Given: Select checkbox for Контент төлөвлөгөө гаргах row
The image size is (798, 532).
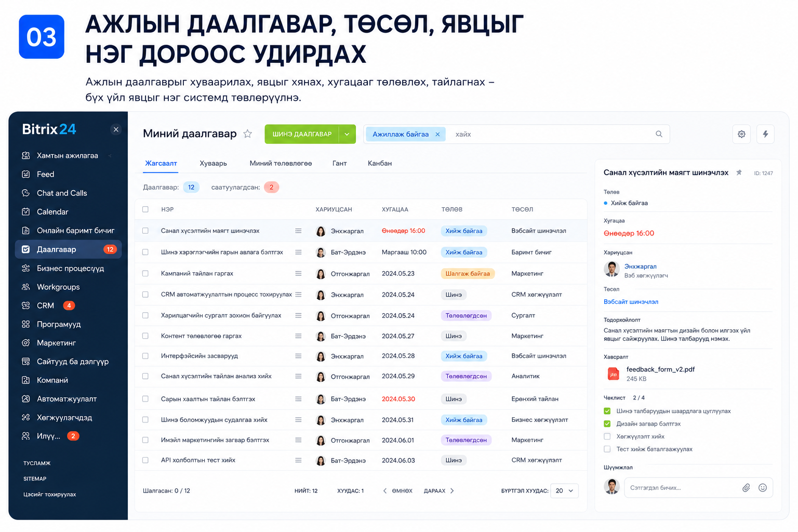Looking at the screenshot, I should (x=145, y=336).
